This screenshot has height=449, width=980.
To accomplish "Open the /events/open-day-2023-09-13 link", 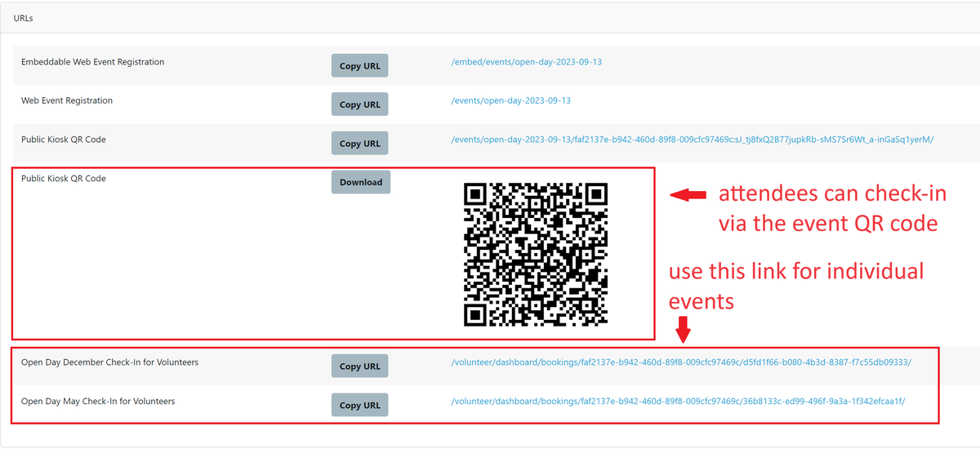I will click(x=510, y=100).
